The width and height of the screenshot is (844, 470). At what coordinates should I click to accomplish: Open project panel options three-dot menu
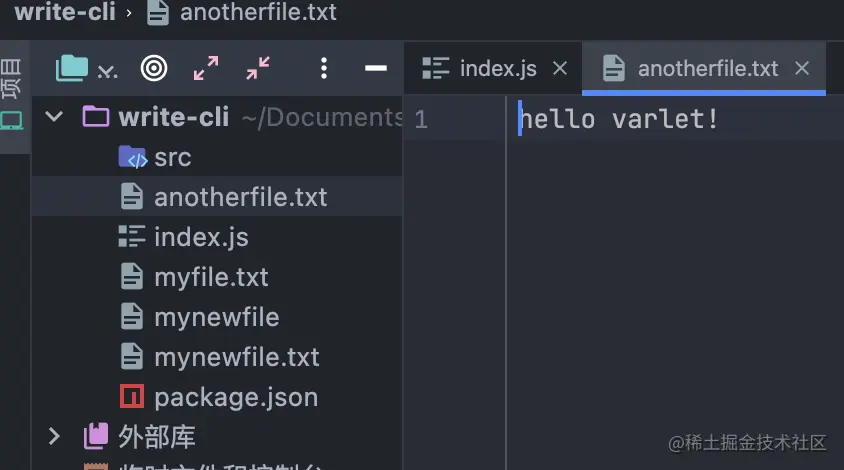pyautogui.click(x=323, y=68)
